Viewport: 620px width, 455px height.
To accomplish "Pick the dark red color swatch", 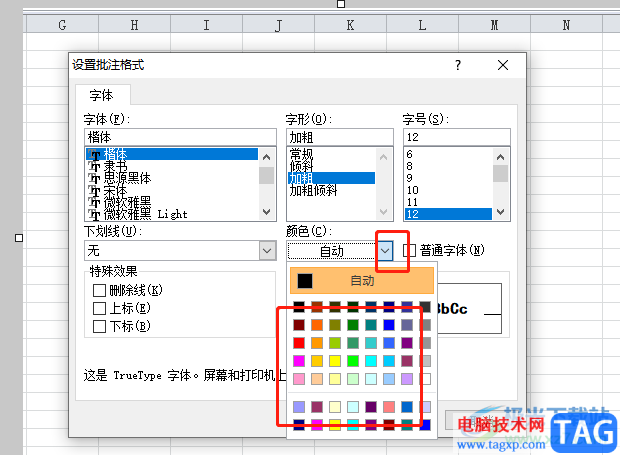I will click(299, 325).
